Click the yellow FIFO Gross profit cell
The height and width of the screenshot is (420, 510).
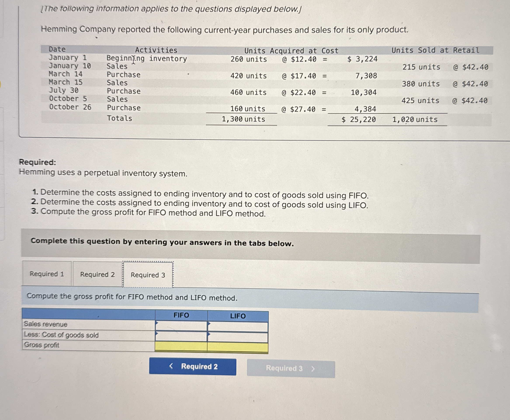[181, 346]
